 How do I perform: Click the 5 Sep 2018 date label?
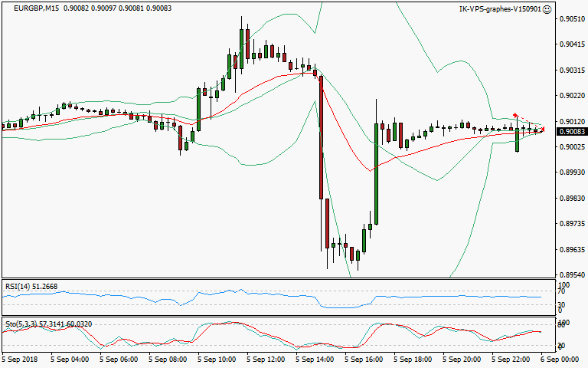point(19,358)
